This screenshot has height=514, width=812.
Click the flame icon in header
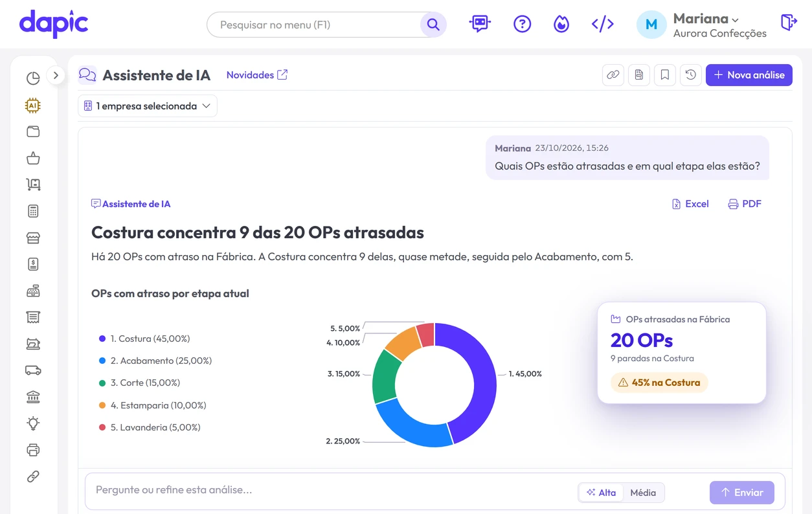pos(561,24)
